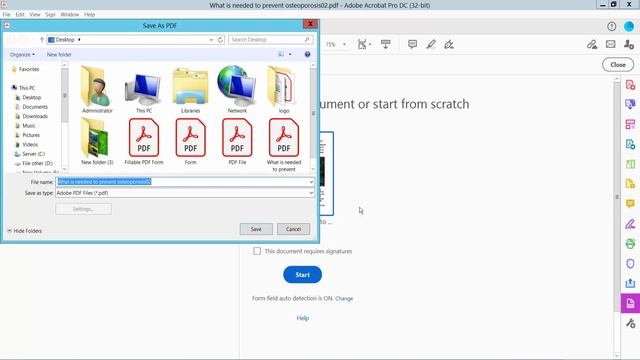Viewport: 640px width, 360px height.
Task: Click the up one level arrow in the dialog
Action: 42,40
